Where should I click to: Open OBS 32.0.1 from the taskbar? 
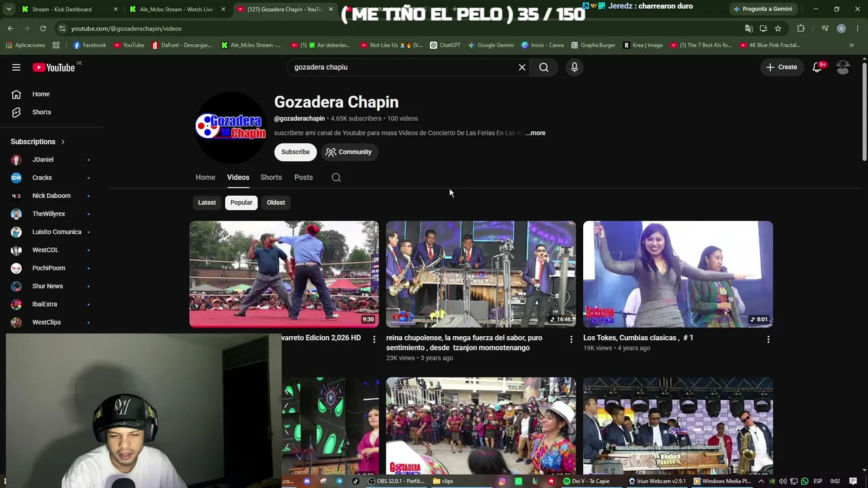pyautogui.click(x=396, y=481)
